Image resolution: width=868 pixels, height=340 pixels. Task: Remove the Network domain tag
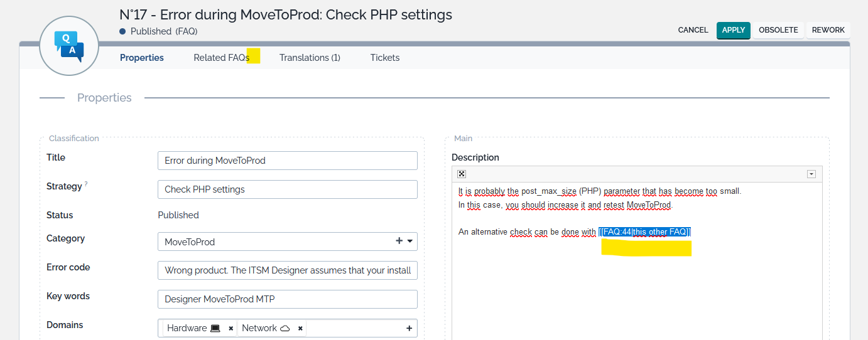click(300, 328)
